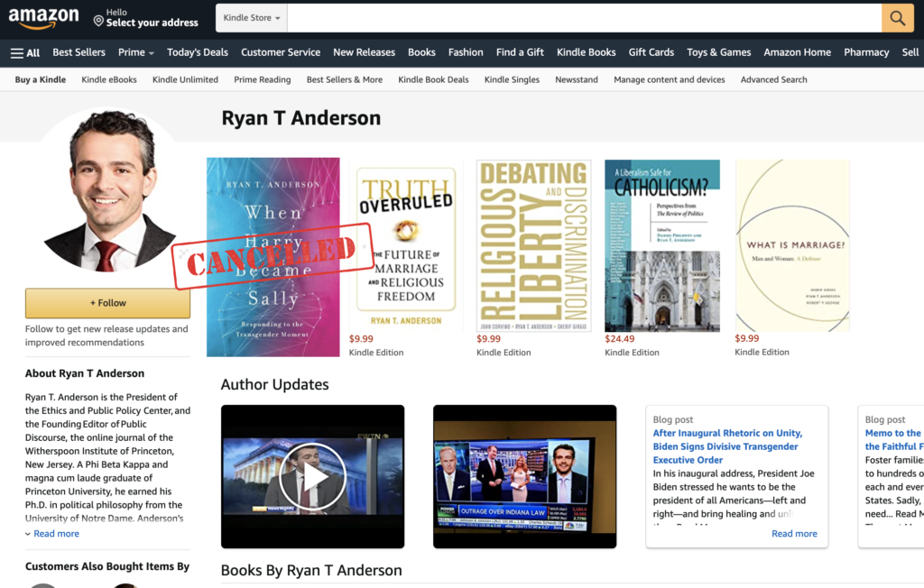Click the $24.49 price
924x588 pixels.
(619, 339)
